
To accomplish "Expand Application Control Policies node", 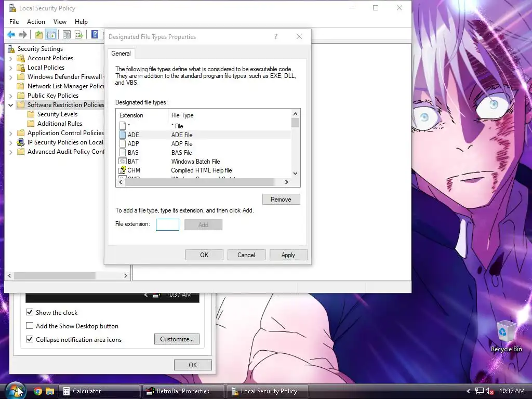I will click(10, 134).
